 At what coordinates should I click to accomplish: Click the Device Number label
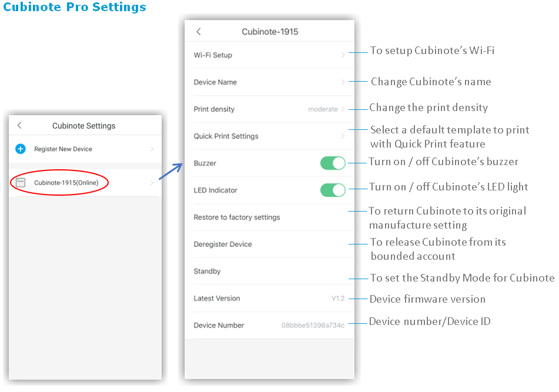point(219,326)
